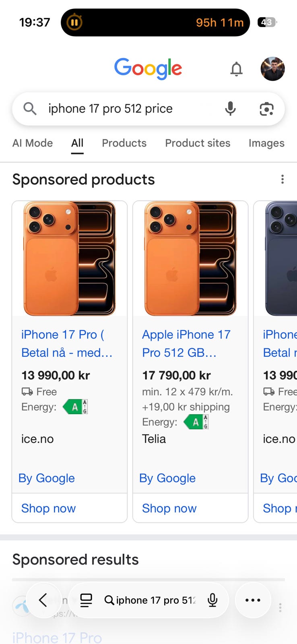Viewport: 297px width, 644px height.
Task: Tap the first orange iPhone product image
Action: (70, 258)
